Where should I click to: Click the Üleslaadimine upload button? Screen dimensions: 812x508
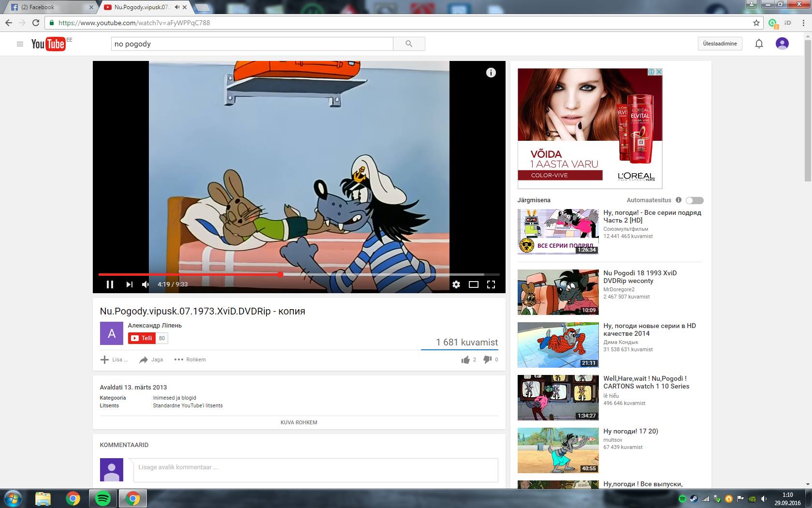pyautogui.click(x=720, y=44)
